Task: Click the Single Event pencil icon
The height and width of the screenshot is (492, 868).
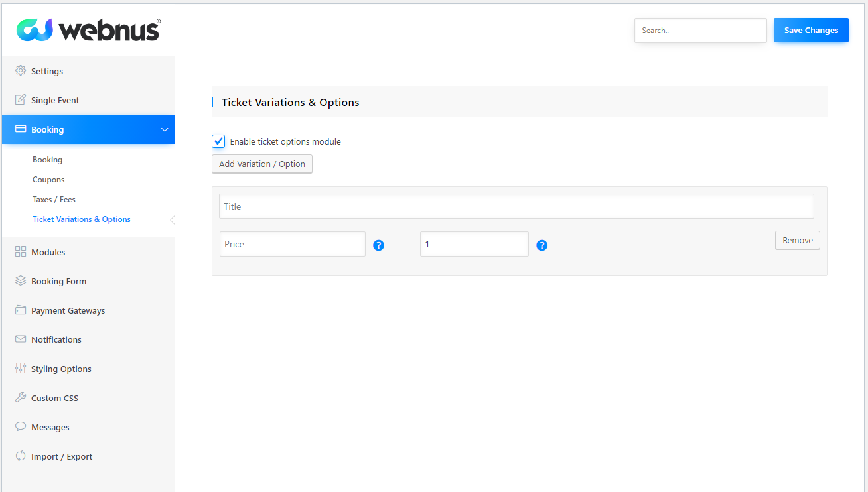Action: (21, 99)
